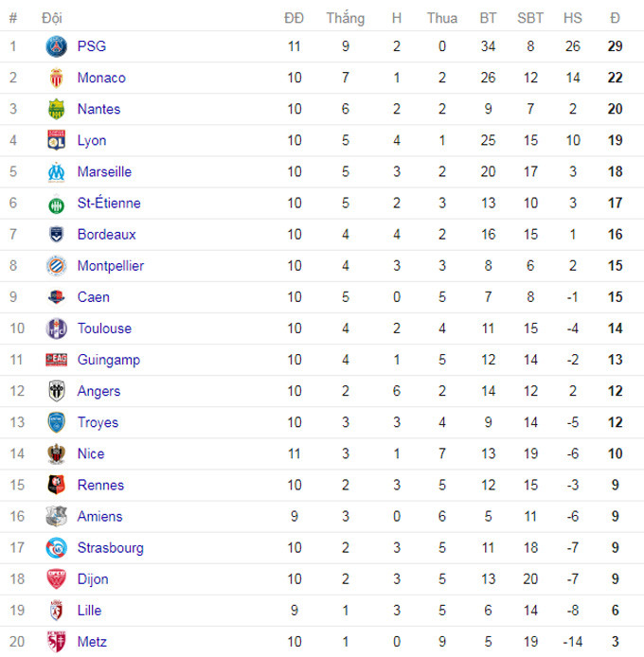Image resolution: width=644 pixels, height=657 pixels.
Task: Open the Angers team page link
Action: pyautogui.click(x=98, y=391)
